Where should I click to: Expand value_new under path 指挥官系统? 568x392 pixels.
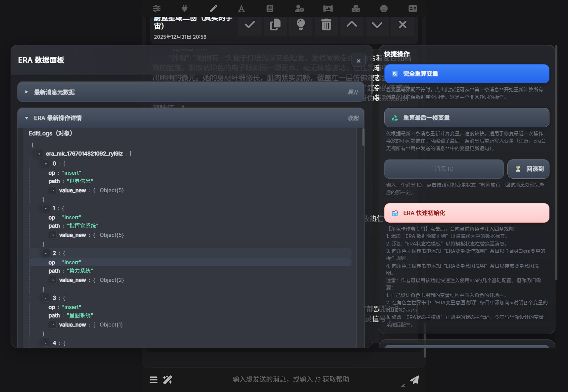point(53,235)
